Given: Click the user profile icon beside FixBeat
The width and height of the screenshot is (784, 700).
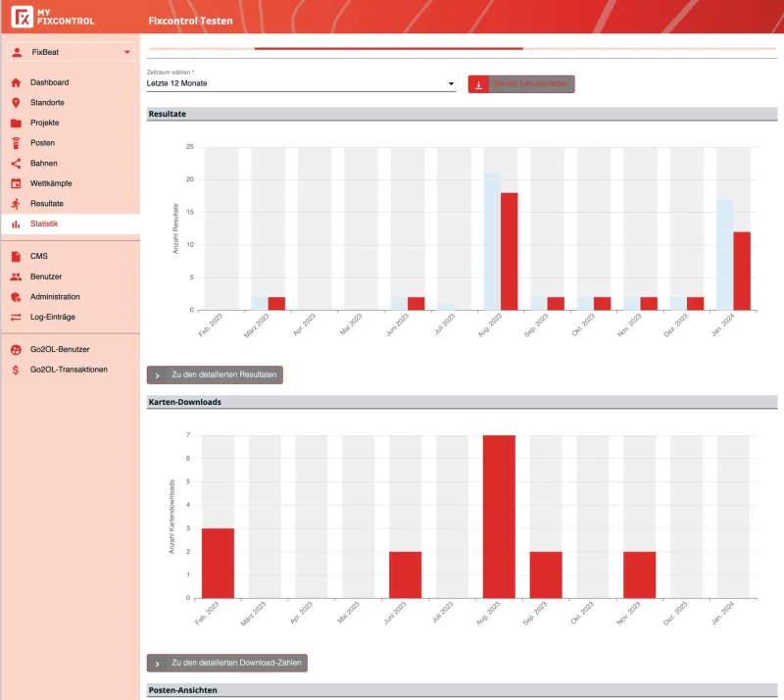Looking at the screenshot, I should (x=17, y=52).
